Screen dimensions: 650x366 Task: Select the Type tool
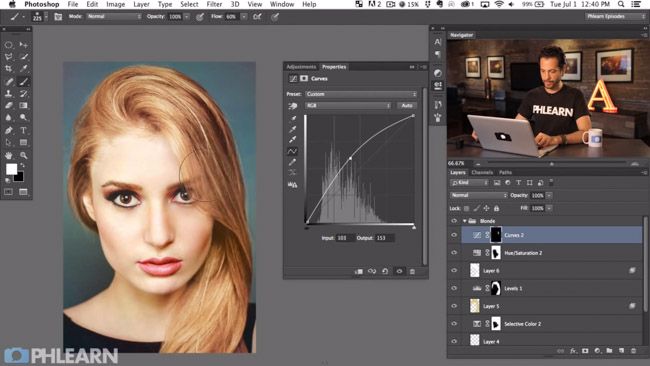[24, 130]
